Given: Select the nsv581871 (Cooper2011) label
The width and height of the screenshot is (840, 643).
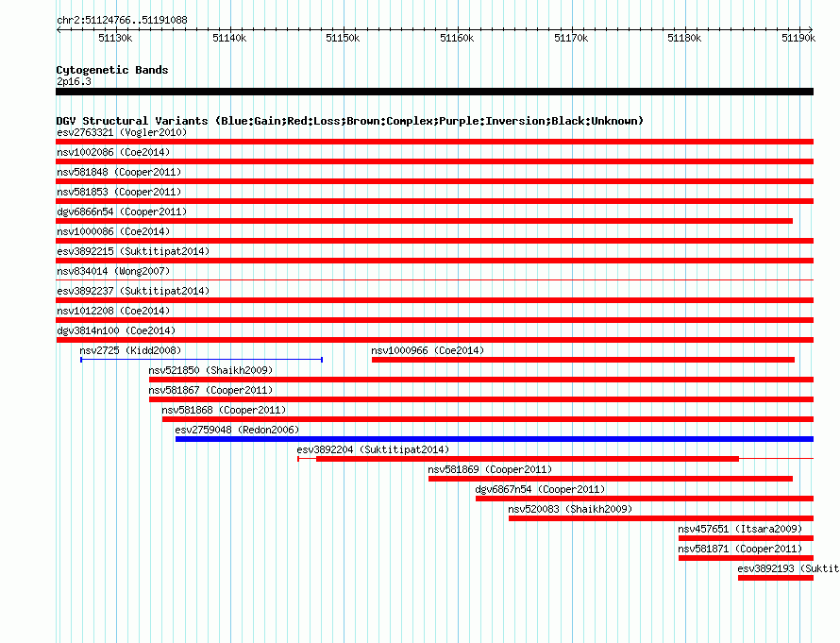Looking at the screenshot, I should [740, 549].
